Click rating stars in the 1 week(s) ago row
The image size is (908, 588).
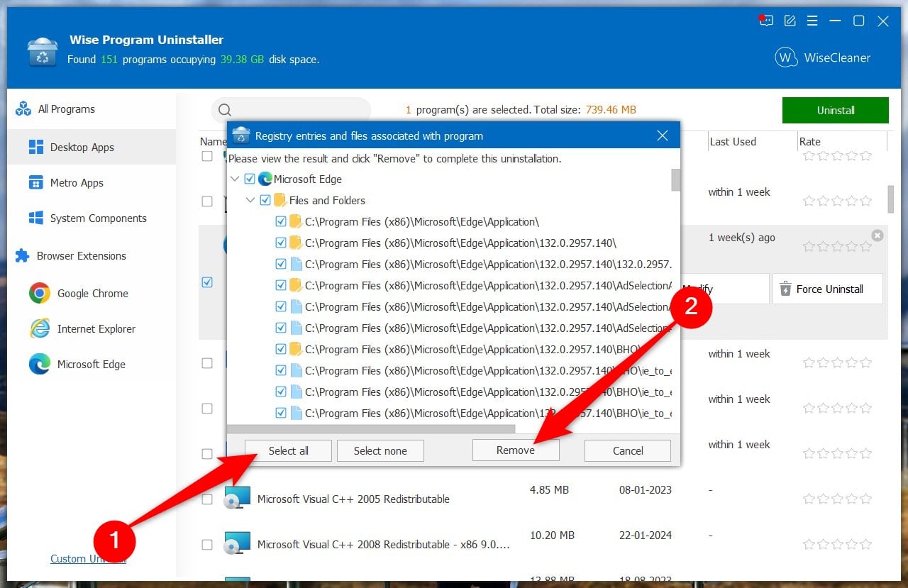pos(837,247)
